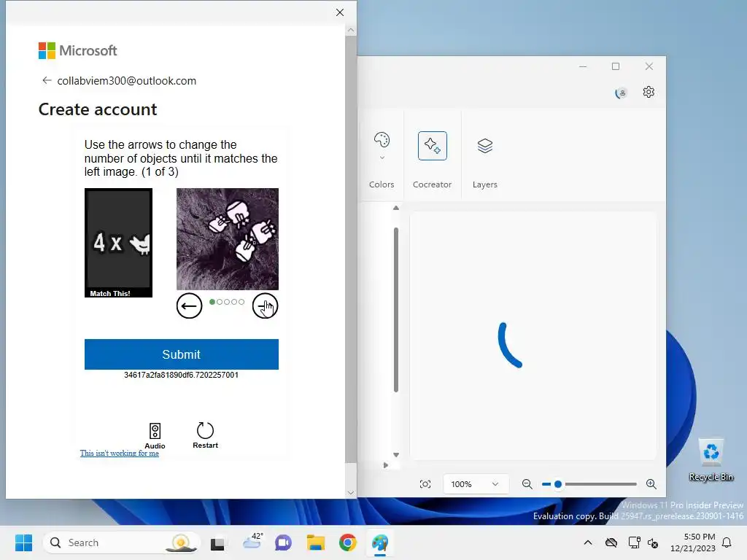Click the Paint zoom slider handle
Screen dimensions: 747x560
[558, 484]
